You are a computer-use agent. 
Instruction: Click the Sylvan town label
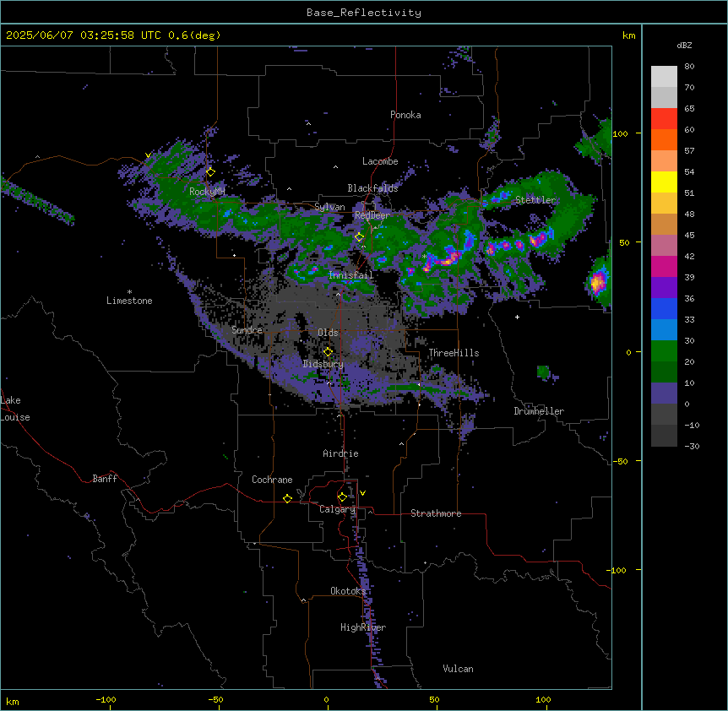[x=329, y=207]
